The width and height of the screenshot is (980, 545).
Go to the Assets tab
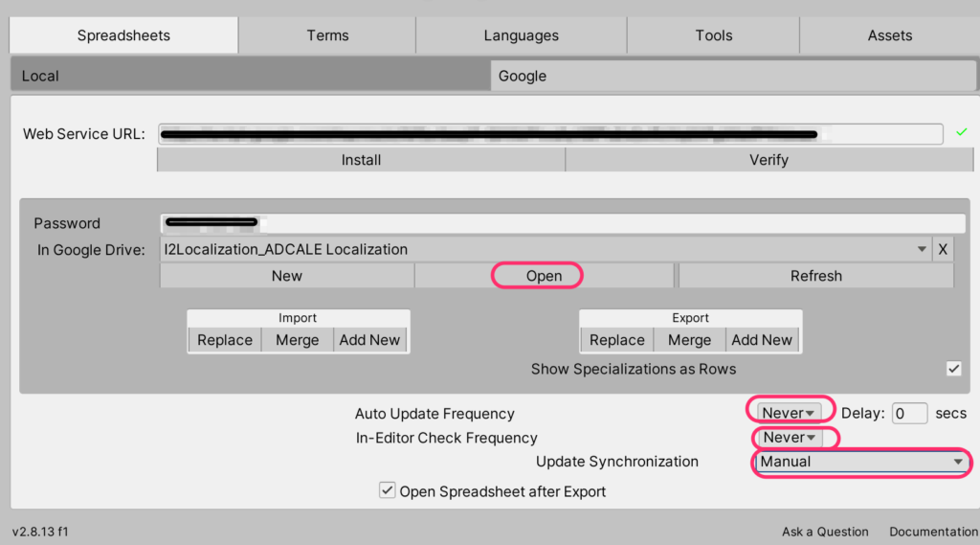pos(889,35)
